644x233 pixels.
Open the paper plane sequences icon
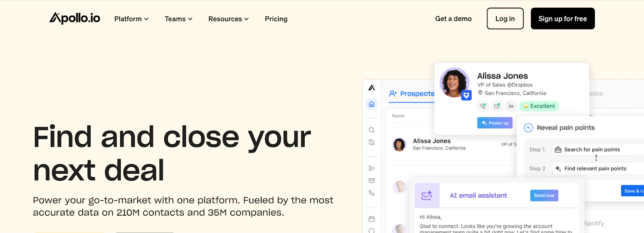(372, 168)
